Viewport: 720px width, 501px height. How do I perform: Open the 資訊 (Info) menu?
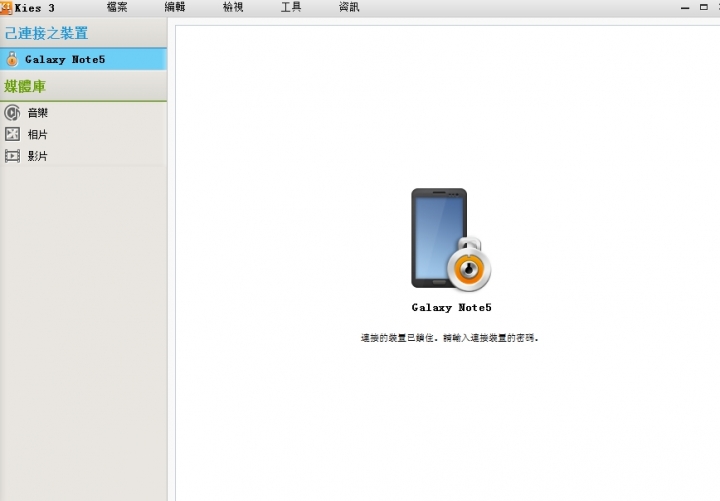349,7
